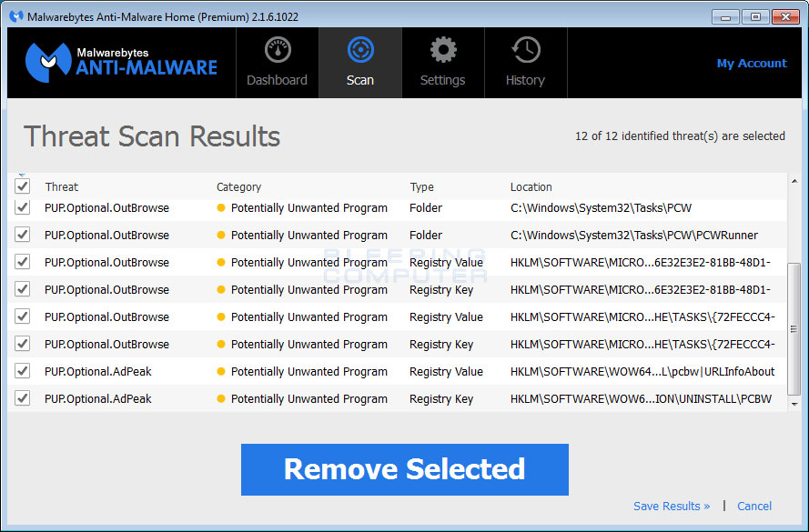Click the Threat Scan Results heading

tap(152, 136)
